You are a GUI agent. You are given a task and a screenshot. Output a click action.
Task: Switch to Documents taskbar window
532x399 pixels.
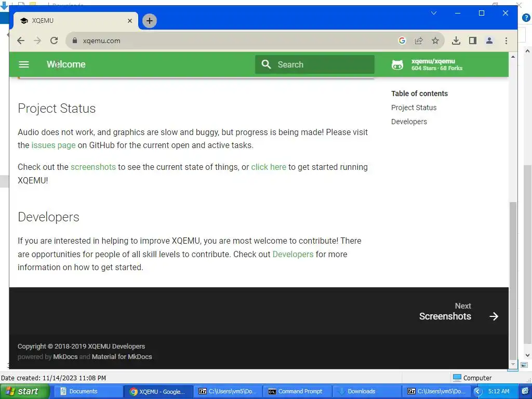(88, 391)
